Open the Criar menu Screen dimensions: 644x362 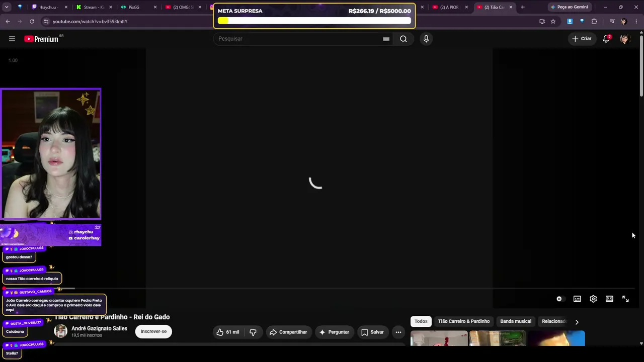point(582,39)
